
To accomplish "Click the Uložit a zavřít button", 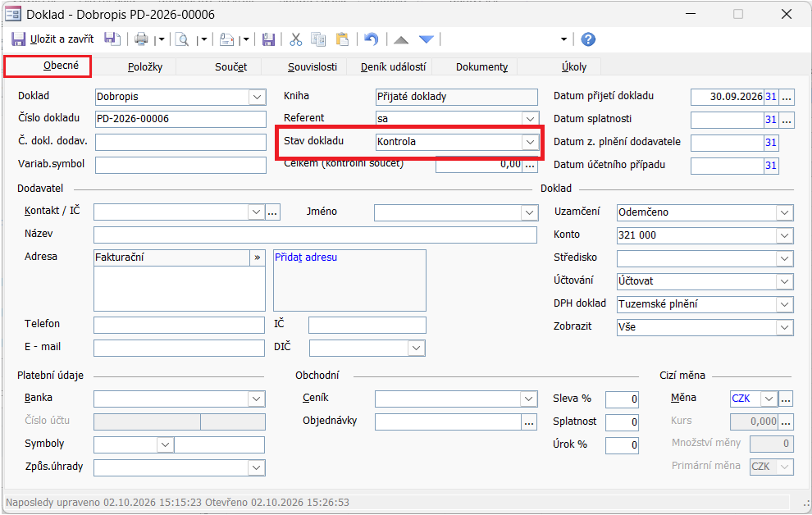I will coord(52,39).
